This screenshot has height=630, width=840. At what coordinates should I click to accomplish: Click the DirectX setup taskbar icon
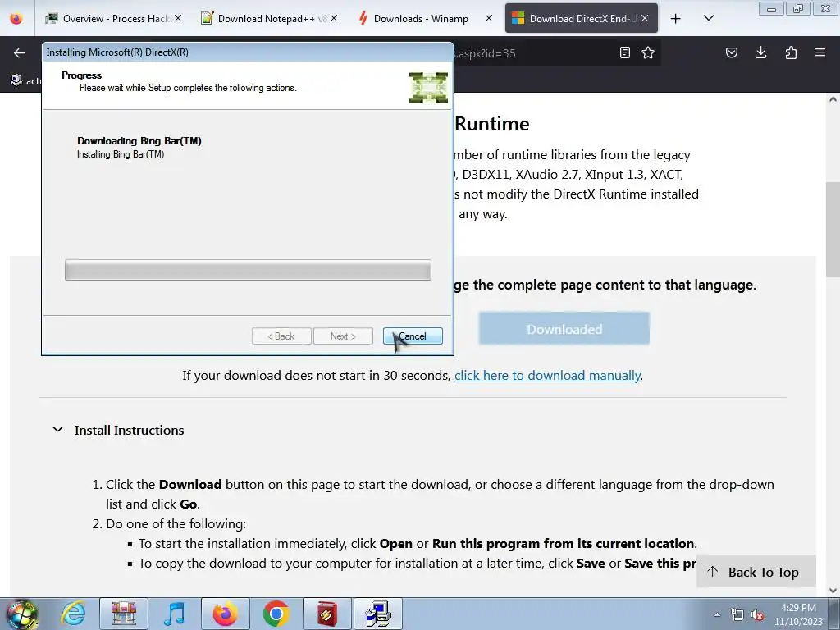(378, 614)
